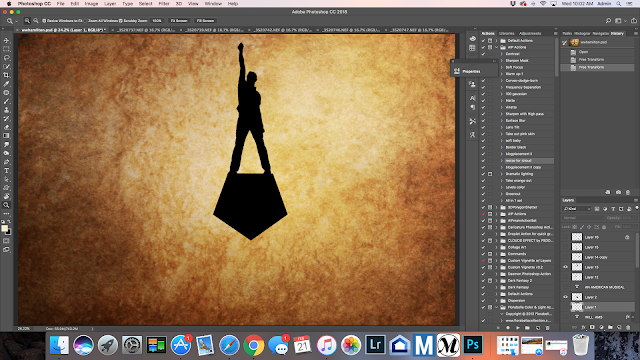The width and height of the screenshot is (640, 360).
Task: Select the Lasso tool
Action: pyautogui.click(x=6, y=58)
